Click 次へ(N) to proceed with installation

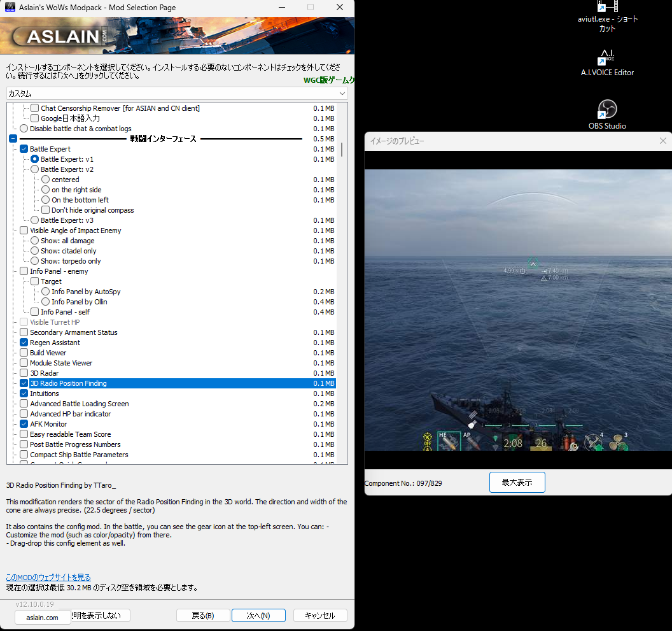(258, 615)
